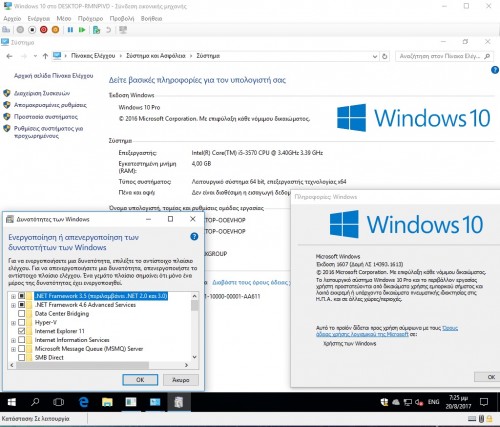The width and height of the screenshot is (500, 427).
Task: Open the Προβολή menu
Action: point(122,19)
